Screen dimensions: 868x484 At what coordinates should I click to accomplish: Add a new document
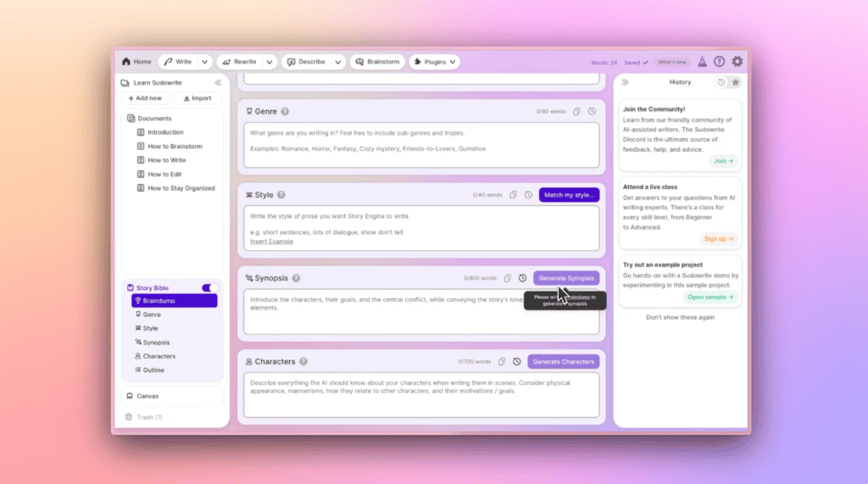coord(145,98)
